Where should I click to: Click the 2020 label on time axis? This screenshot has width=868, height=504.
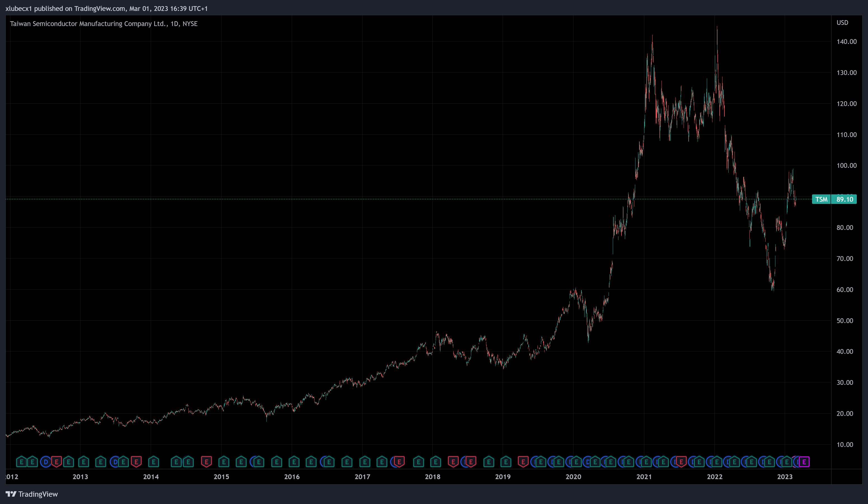pos(573,477)
